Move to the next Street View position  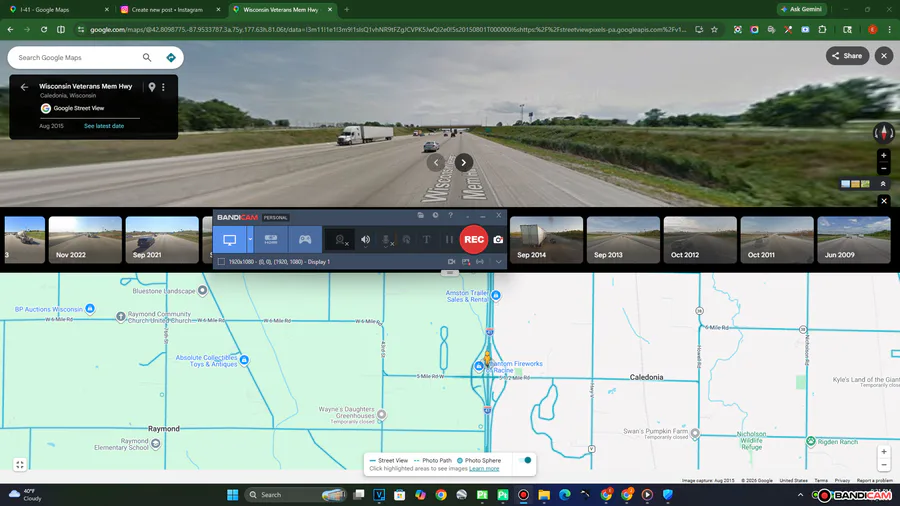point(464,162)
